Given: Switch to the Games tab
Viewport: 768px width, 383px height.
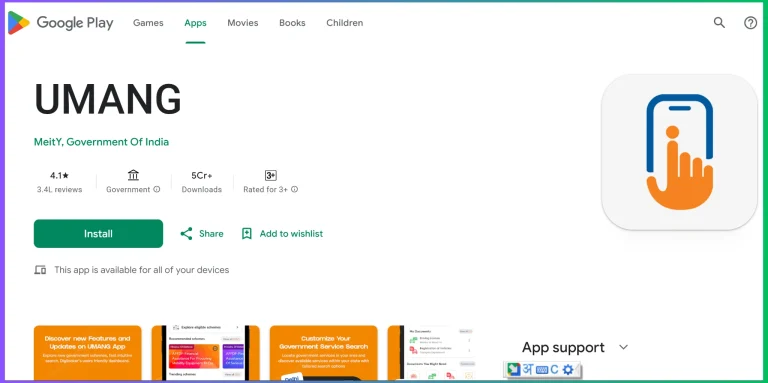Looking at the screenshot, I should tap(148, 23).
